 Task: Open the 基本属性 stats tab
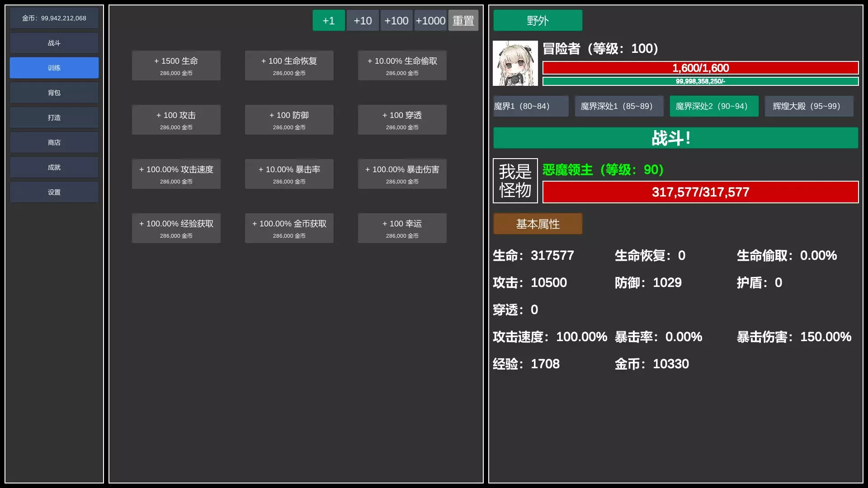[538, 224]
